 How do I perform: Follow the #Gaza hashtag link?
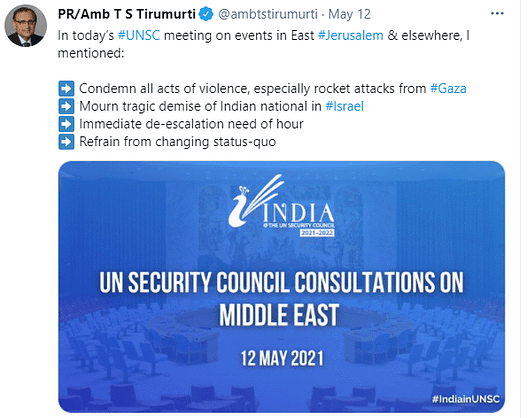click(x=448, y=88)
